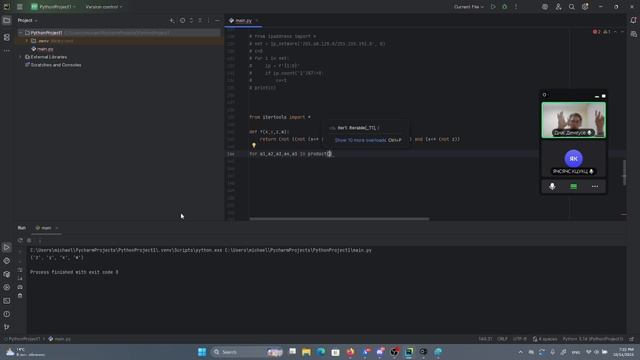This screenshot has width=640, height=360.
Task: Select main.py in the project tree
Action: click(42, 49)
